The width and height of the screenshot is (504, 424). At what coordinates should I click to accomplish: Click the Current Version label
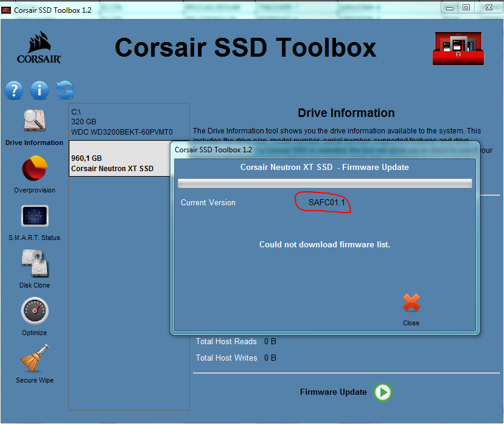click(208, 202)
